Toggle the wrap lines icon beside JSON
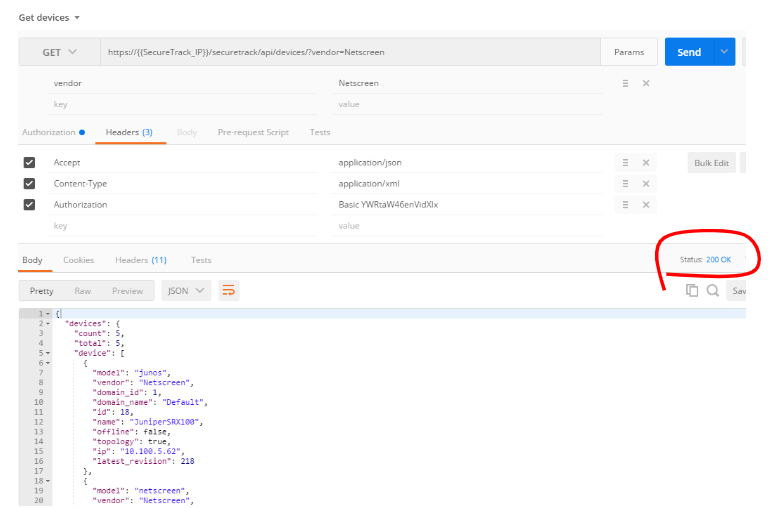The image size is (769, 508). pos(229,291)
